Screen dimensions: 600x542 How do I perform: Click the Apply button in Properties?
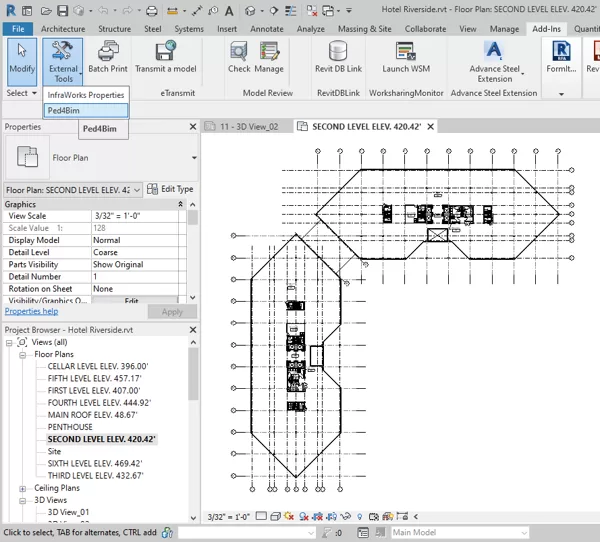pyautogui.click(x=172, y=312)
